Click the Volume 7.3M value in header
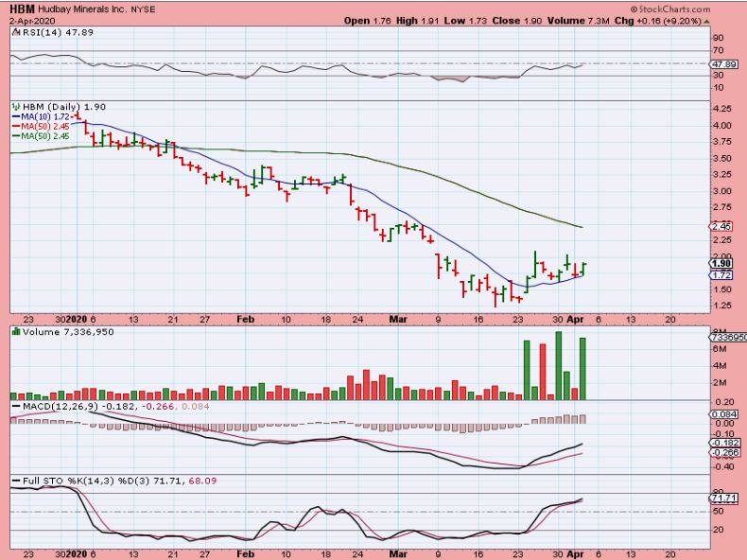Viewport: 747px width, 560px height. 579,21
